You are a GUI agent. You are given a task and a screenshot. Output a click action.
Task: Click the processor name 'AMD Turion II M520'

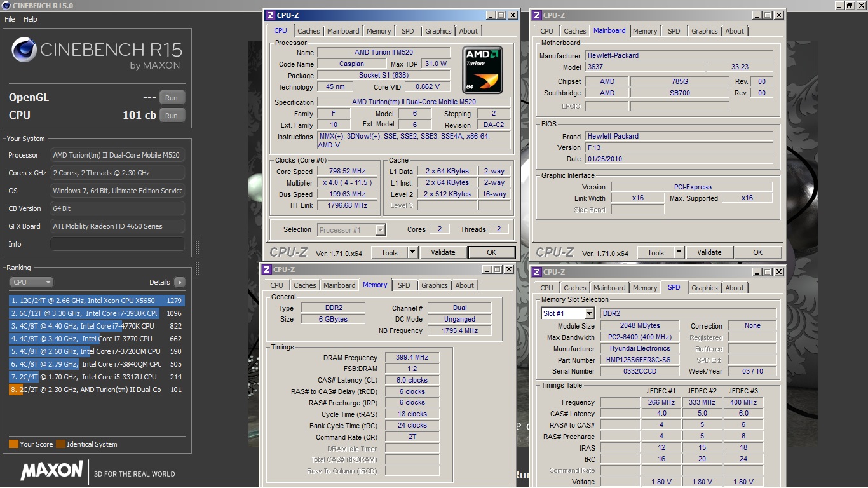coord(384,52)
